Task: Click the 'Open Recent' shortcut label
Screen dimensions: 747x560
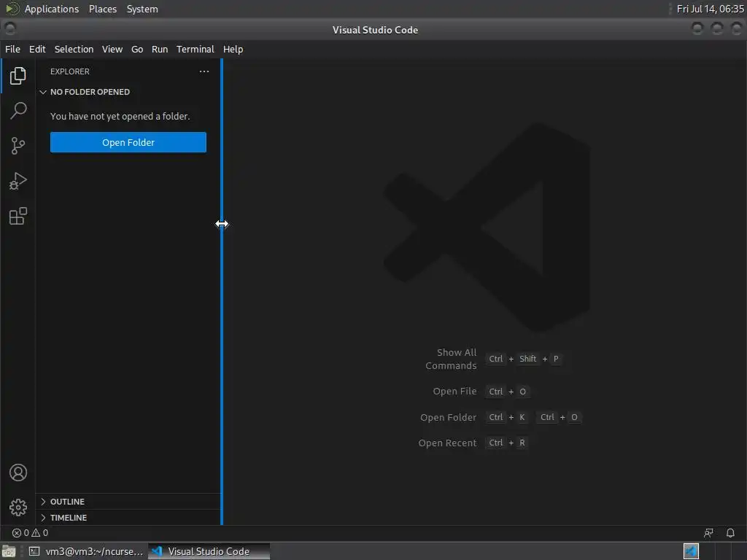Action: click(447, 443)
